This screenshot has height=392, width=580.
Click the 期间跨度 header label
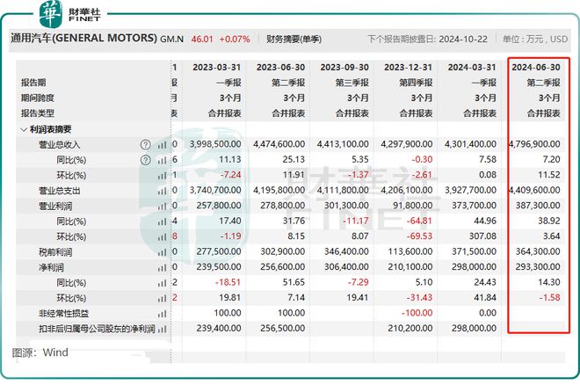[38, 98]
